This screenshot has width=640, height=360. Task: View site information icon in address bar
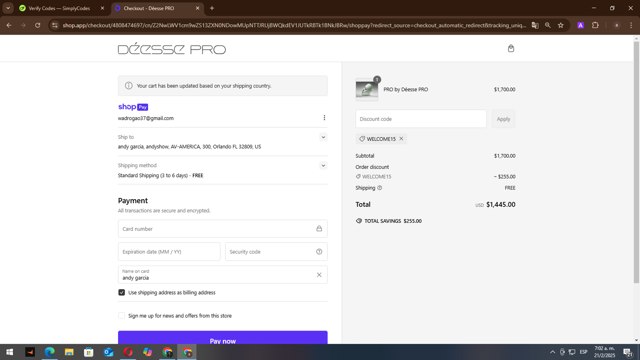[55, 25]
